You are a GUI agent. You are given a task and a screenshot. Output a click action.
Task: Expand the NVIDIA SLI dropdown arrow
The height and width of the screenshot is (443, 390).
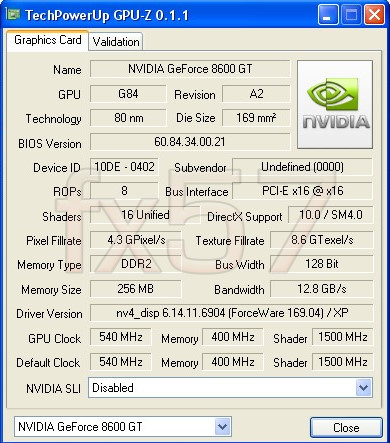(x=363, y=387)
